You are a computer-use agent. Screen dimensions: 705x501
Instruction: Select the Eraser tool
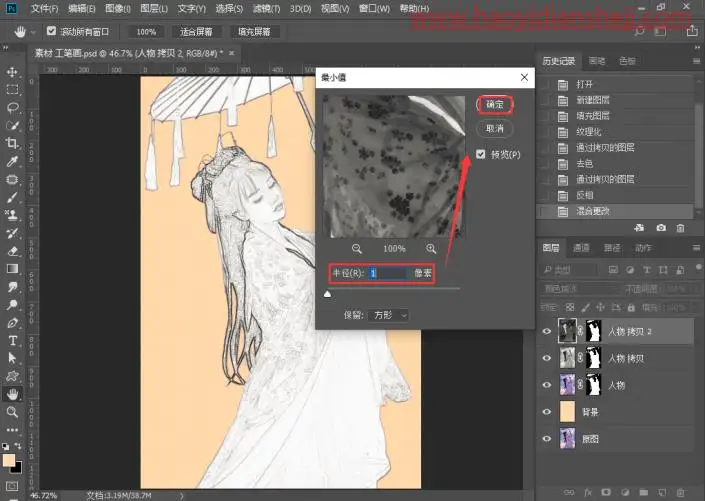tap(12, 251)
